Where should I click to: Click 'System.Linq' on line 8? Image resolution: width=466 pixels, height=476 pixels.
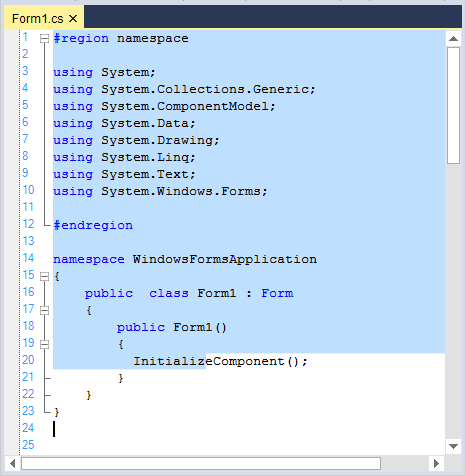(x=145, y=158)
